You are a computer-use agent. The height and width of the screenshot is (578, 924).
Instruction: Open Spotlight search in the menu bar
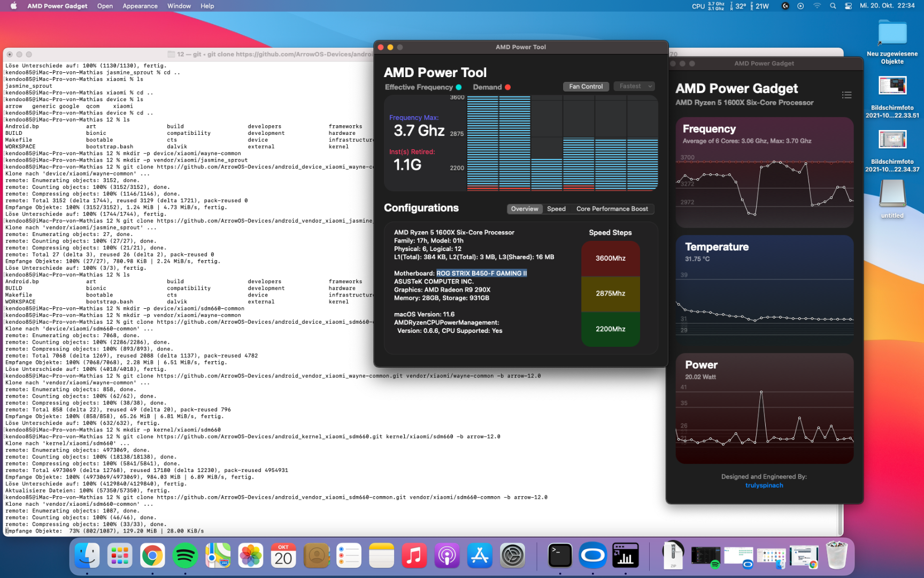[x=833, y=6]
